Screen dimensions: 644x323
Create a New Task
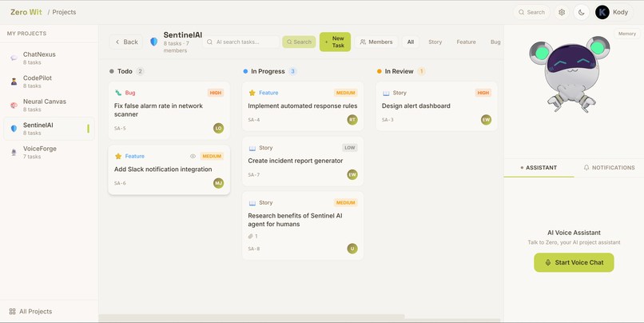335,42
